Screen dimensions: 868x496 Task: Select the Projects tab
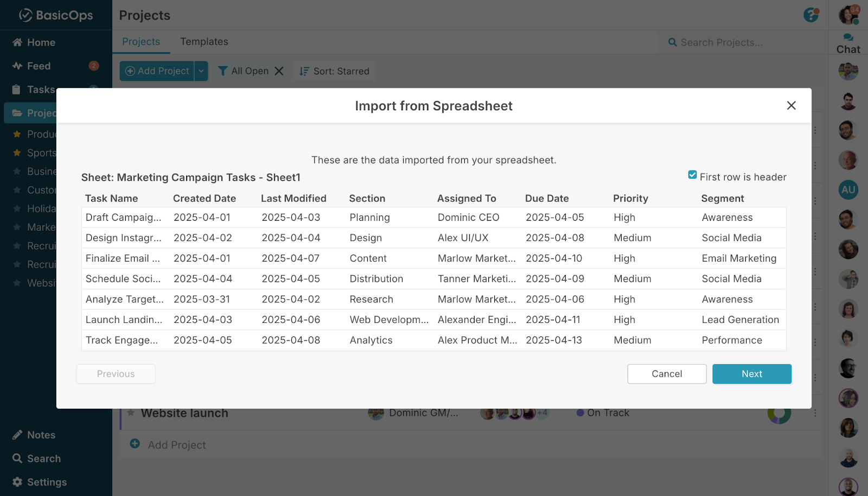(x=141, y=41)
